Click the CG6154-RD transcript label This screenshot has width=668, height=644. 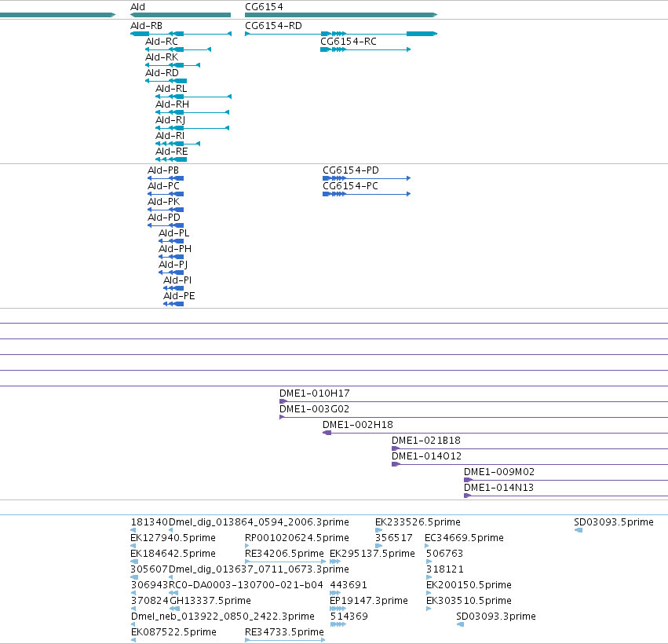point(273,26)
